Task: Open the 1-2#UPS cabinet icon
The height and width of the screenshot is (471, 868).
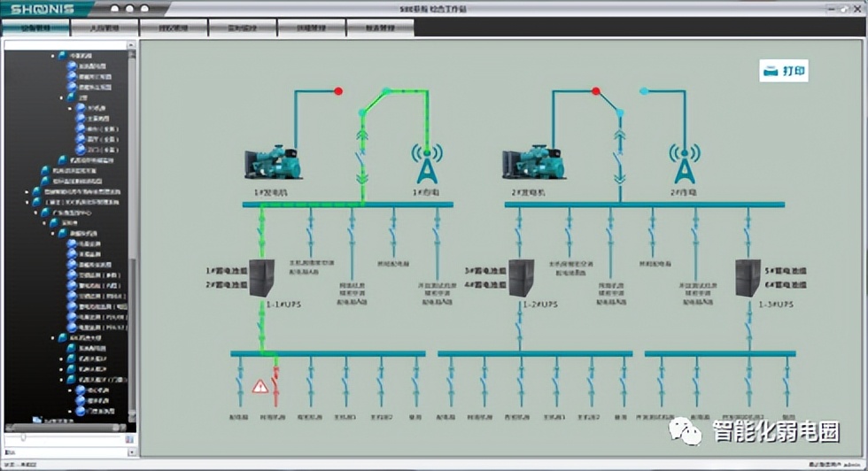Action: click(521, 278)
